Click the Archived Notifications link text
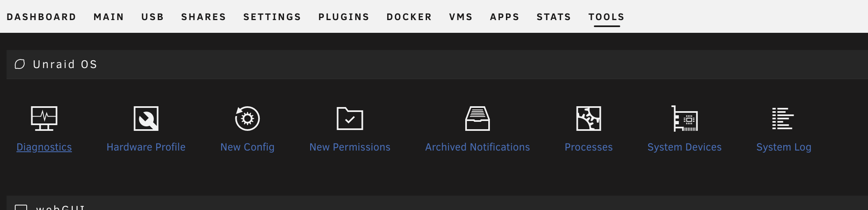Viewport: 868px width, 210px height. click(478, 147)
